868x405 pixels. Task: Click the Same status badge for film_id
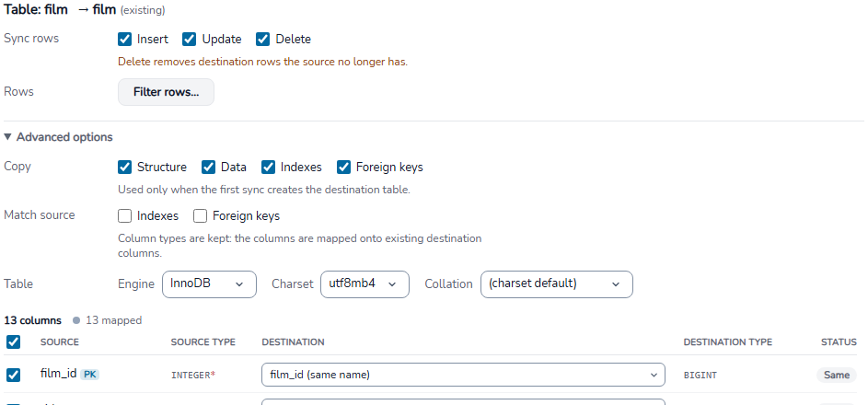[x=837, y=376]
